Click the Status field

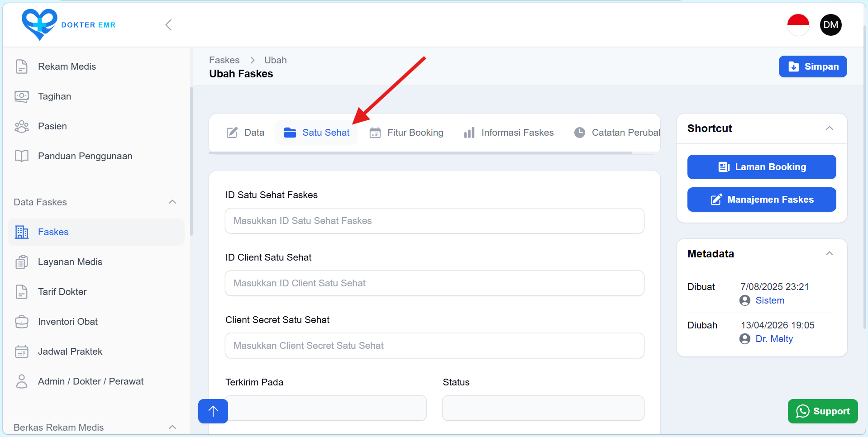543,408
